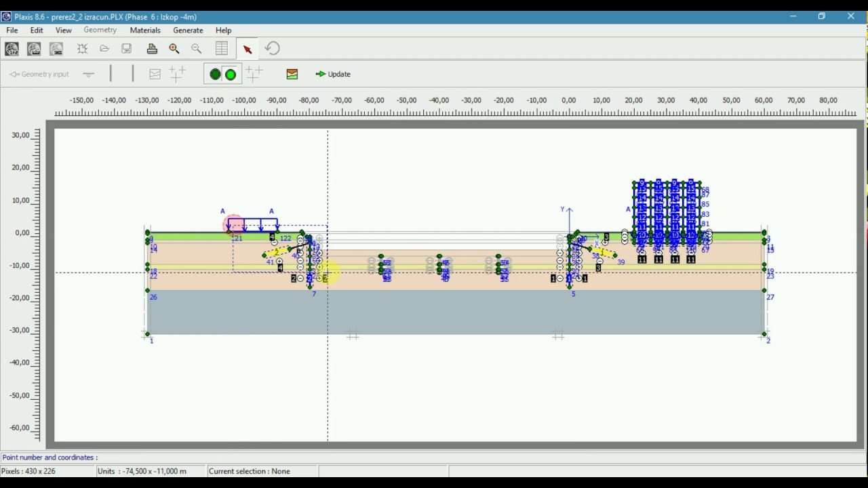This screenshot has height=488, width=868.
Task: Open the table view icon
Action: tap(222, 48)
